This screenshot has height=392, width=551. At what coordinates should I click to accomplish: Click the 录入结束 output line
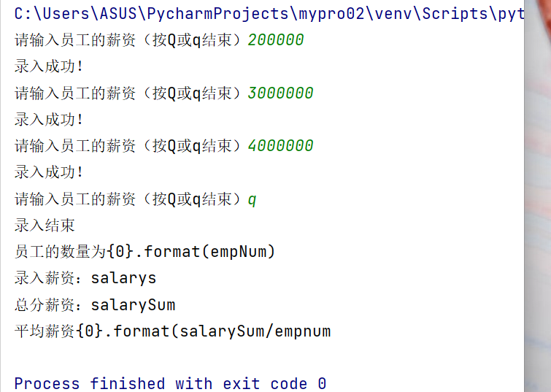[x=45, y=226]
